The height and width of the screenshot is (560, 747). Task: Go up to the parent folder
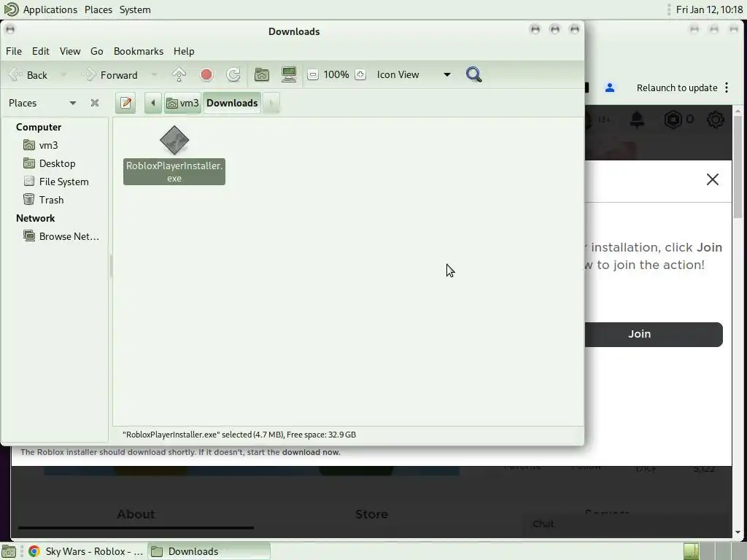tap(179, 75)
